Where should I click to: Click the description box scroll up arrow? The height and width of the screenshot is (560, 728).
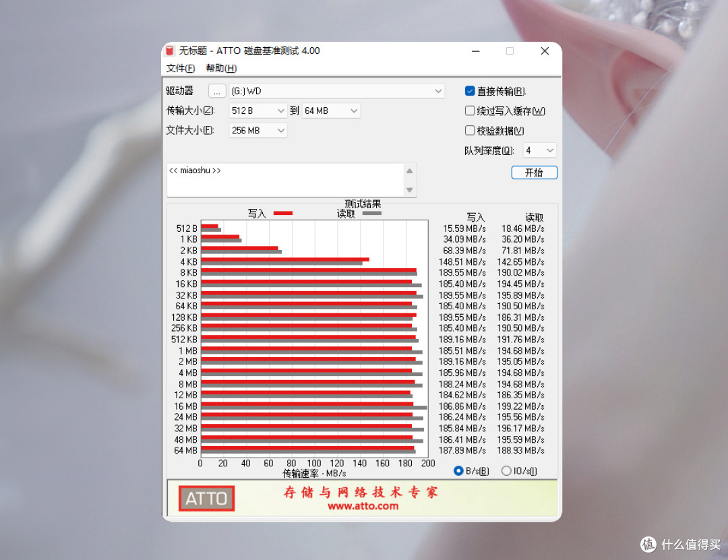point(410,171)
